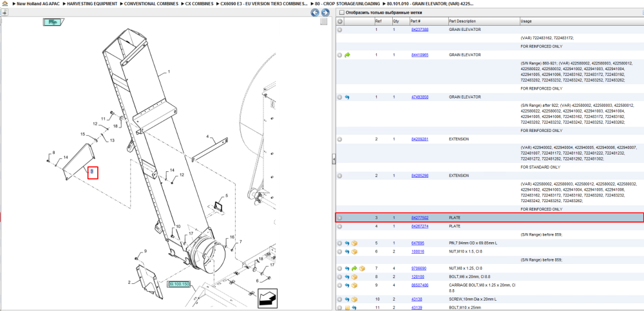Click the blue arrow icon in row 86507486
The height and width of the screenshot is (311, 644).
pos(347,285)
